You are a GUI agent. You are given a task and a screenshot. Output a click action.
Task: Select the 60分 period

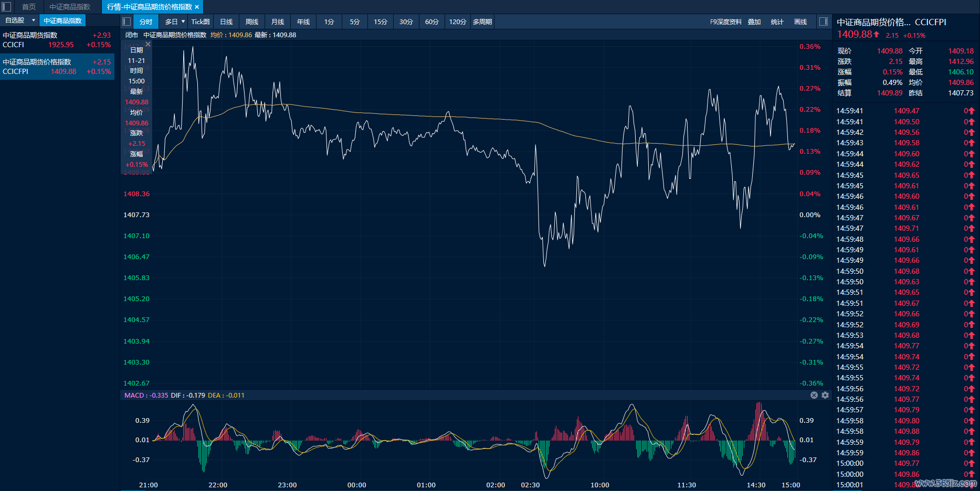click(432, 22)
